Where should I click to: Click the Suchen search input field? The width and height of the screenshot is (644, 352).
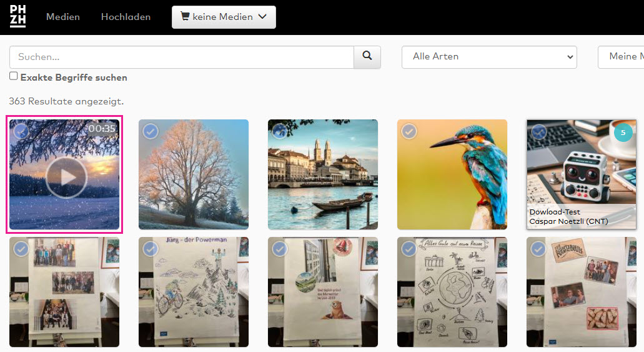[181, 57]
